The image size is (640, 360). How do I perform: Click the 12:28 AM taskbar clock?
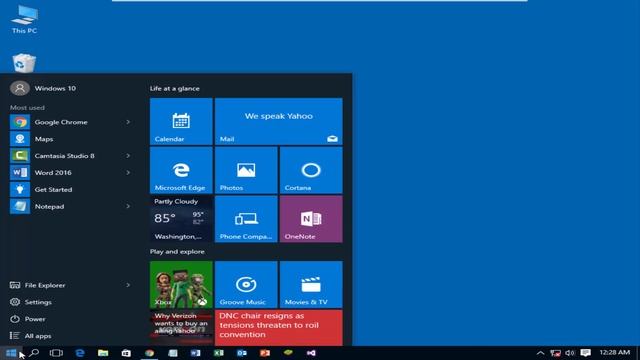615,352
